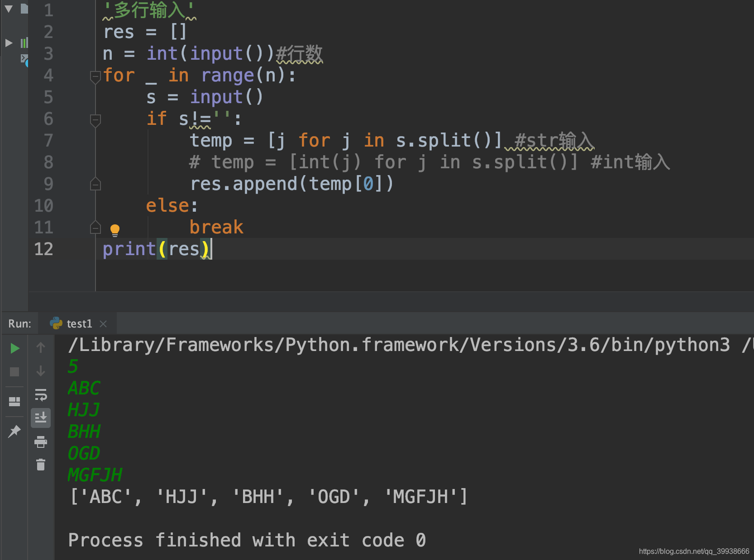Click 'res = []' on line 2
Image resolution: width=754 pixels, height=560 pixels.
145,32
